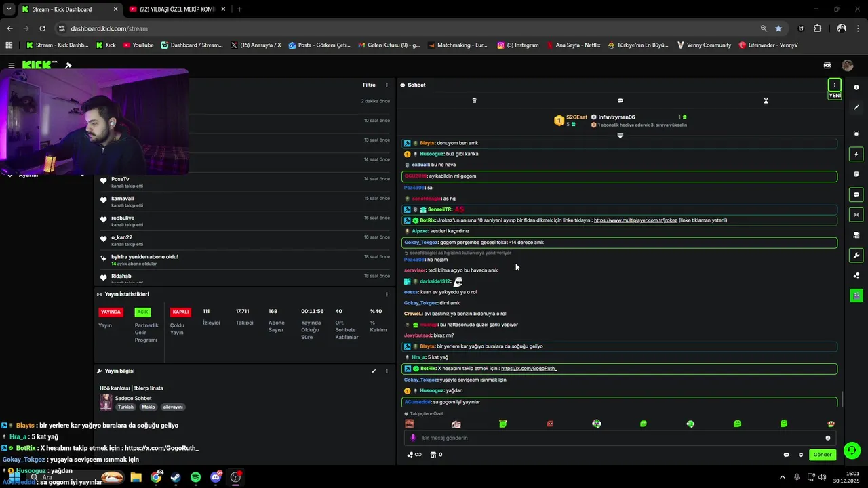Open the emoji picker in message field
Image resolution: width=868 pixels, height=488 pixels.
point(827,438)
